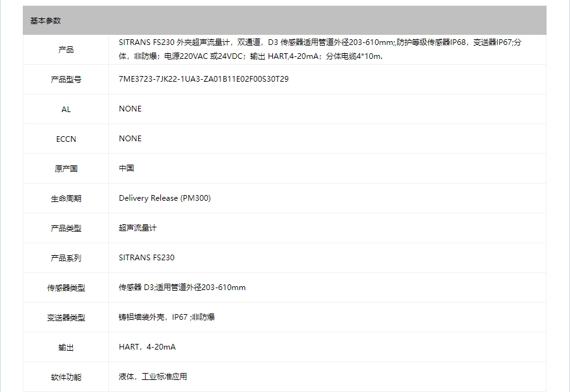Click the 软件功能 row label
Screen dimensions: 570x392
[66, 377]
